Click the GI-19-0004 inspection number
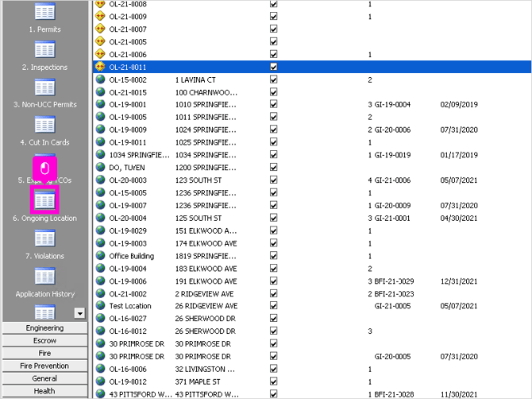Viewport: 532px width, 399px height. (392, 105)
